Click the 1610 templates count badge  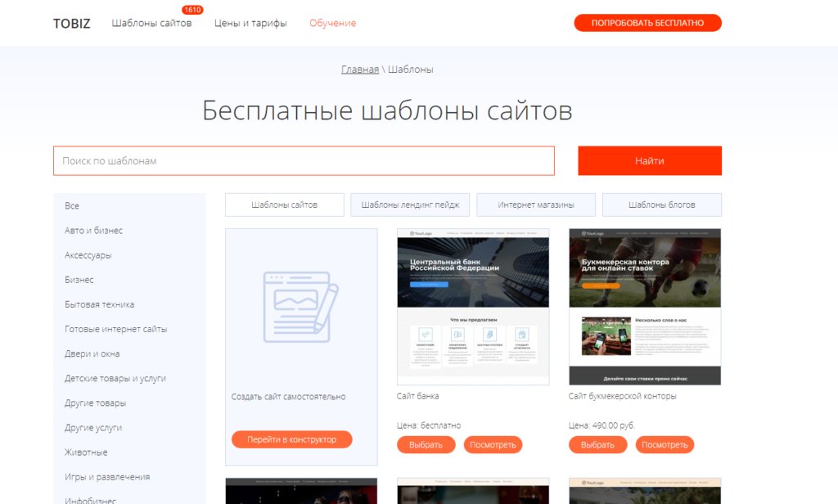click(192, 10)
